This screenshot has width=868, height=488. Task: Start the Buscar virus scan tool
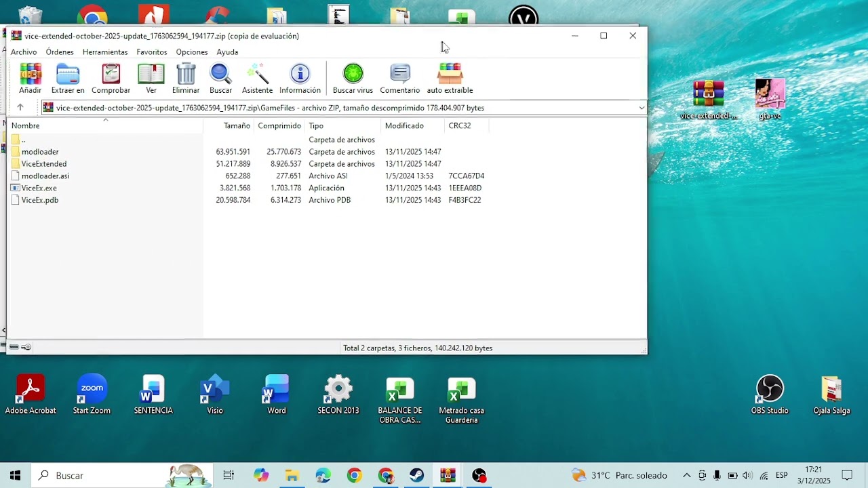point(353,78)
